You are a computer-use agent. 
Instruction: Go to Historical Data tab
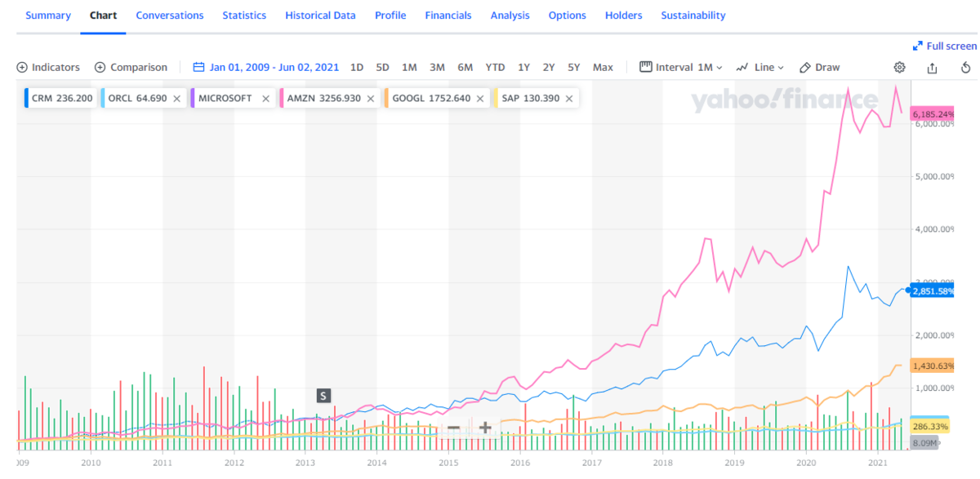[x=320, y=16]
